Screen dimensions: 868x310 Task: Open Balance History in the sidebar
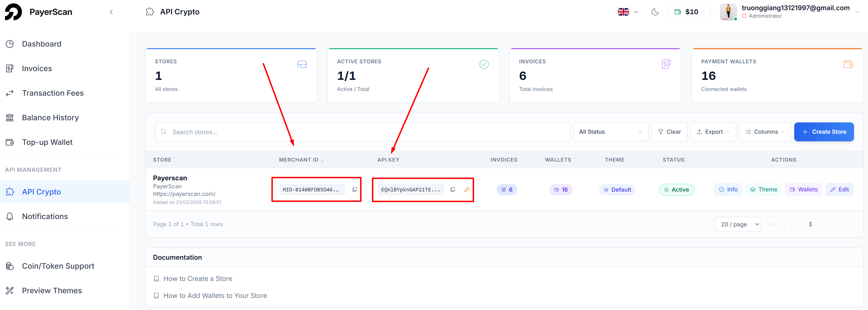pos(50,117)
